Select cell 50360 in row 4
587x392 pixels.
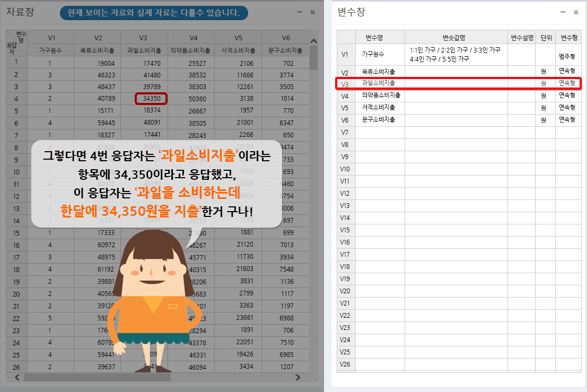pos(197,99)
